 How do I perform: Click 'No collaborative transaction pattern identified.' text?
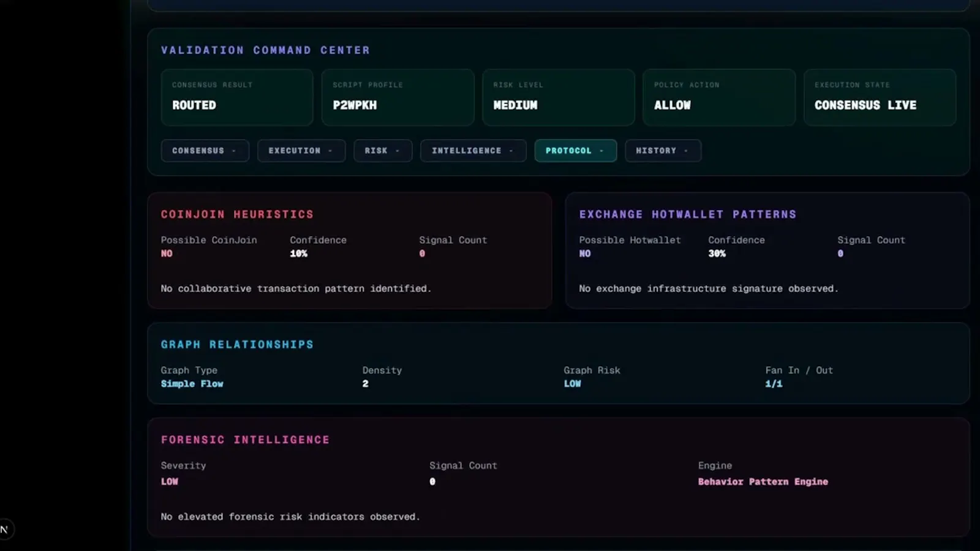pos(296,288)
